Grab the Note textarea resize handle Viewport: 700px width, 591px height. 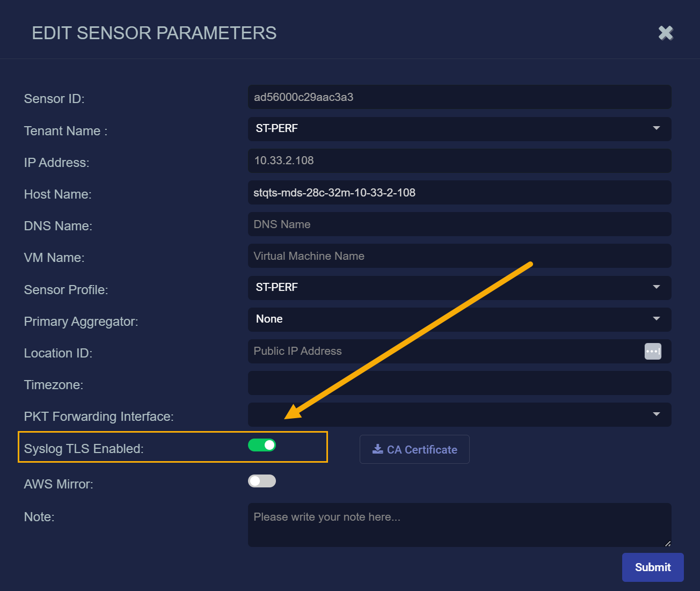[x=668, y=544]
